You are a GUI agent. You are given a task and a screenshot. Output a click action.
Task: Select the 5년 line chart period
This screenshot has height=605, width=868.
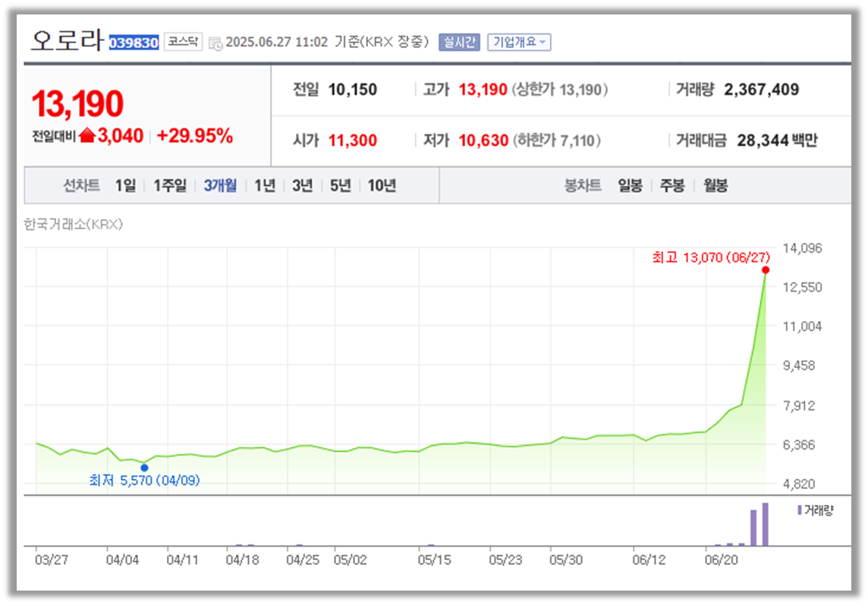[341, 186]
